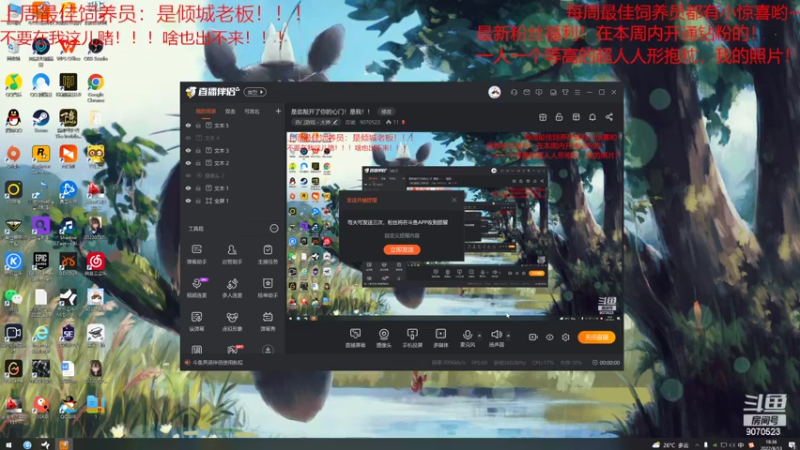800x450 pixels.
Task: Open the 弹幕秀 danmaku show tool
Action: pyautogui.click(x=267, y=321)
